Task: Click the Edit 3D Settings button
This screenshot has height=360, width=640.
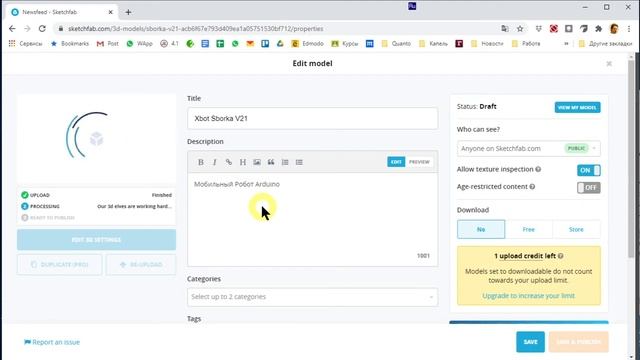Action: [96, 240]
